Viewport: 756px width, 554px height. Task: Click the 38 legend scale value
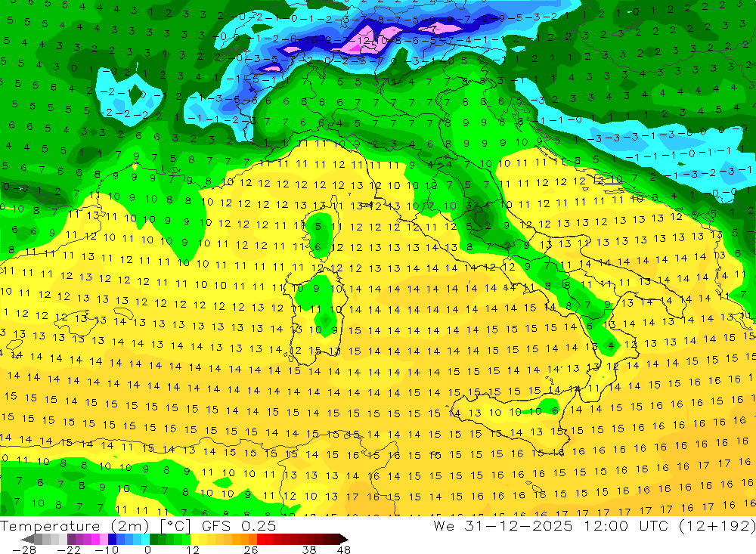pos(309,549)
